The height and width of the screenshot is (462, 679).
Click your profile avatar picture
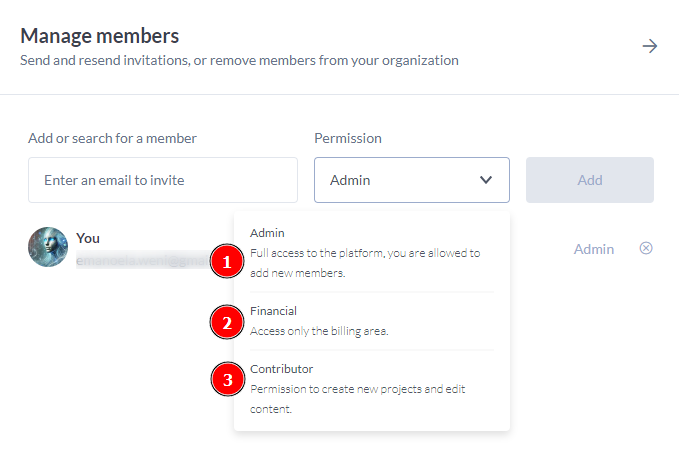tap(48, 247)
